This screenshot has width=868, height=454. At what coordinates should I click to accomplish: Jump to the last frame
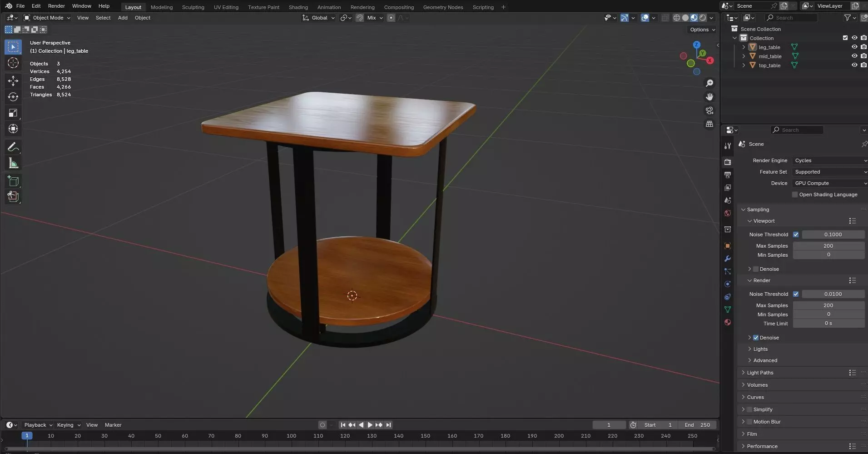click(388, 425)
